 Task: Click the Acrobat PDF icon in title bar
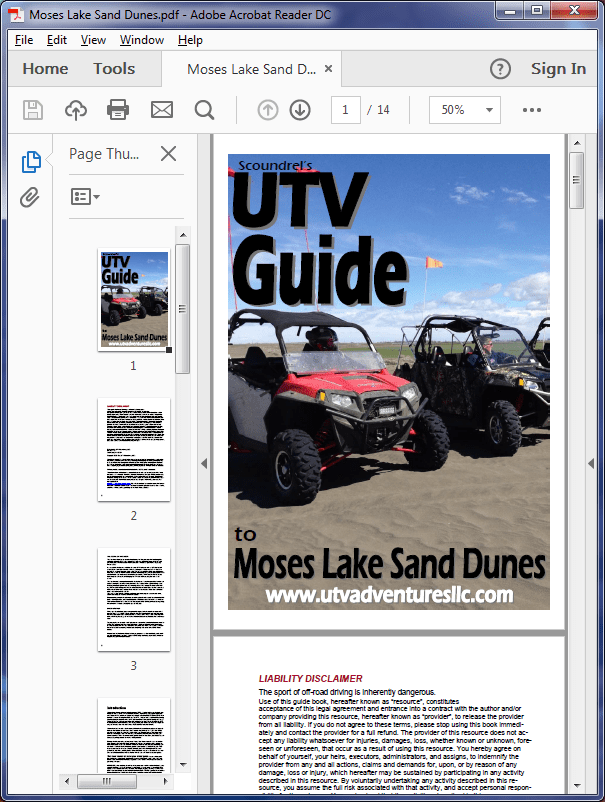17,14
